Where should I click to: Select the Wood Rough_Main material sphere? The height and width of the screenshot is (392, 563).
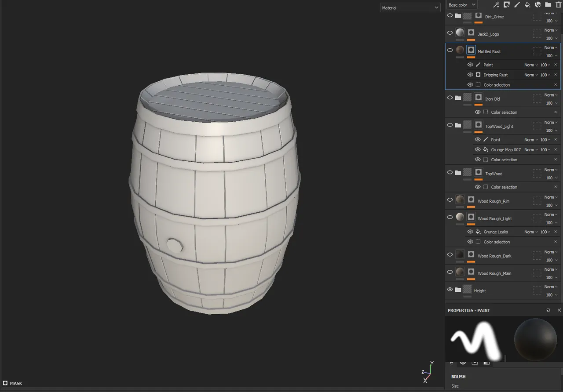[460, 272]
